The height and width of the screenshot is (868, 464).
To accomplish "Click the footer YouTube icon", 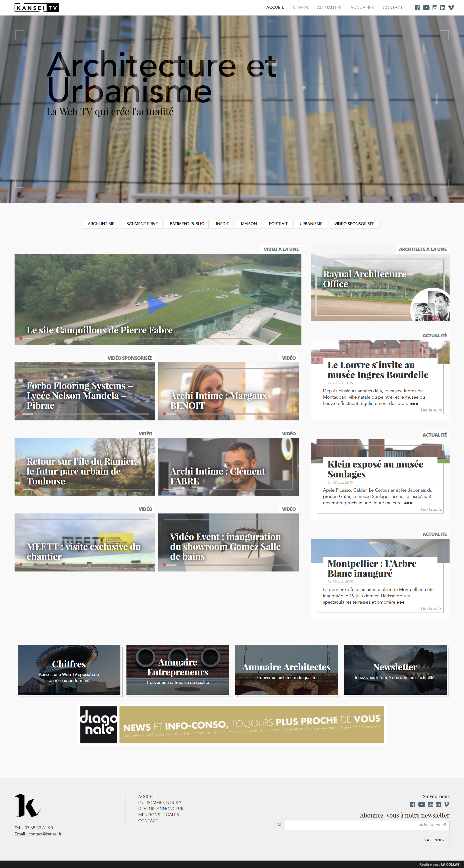I will click(x=422, y=804).
